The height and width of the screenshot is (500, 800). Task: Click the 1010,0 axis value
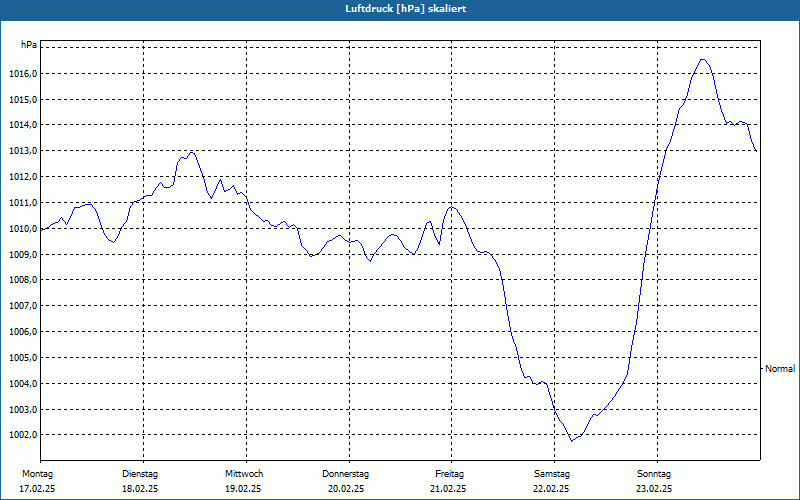click(23, 229)
